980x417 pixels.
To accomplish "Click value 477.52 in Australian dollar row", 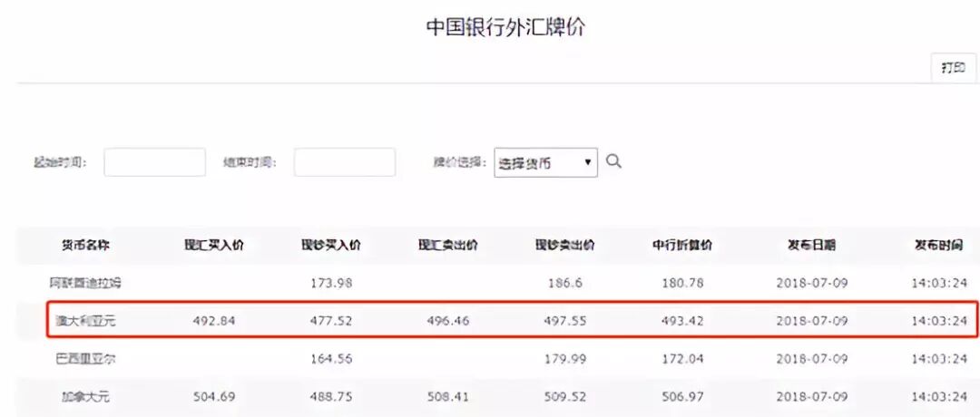I will tap(331, 322).
